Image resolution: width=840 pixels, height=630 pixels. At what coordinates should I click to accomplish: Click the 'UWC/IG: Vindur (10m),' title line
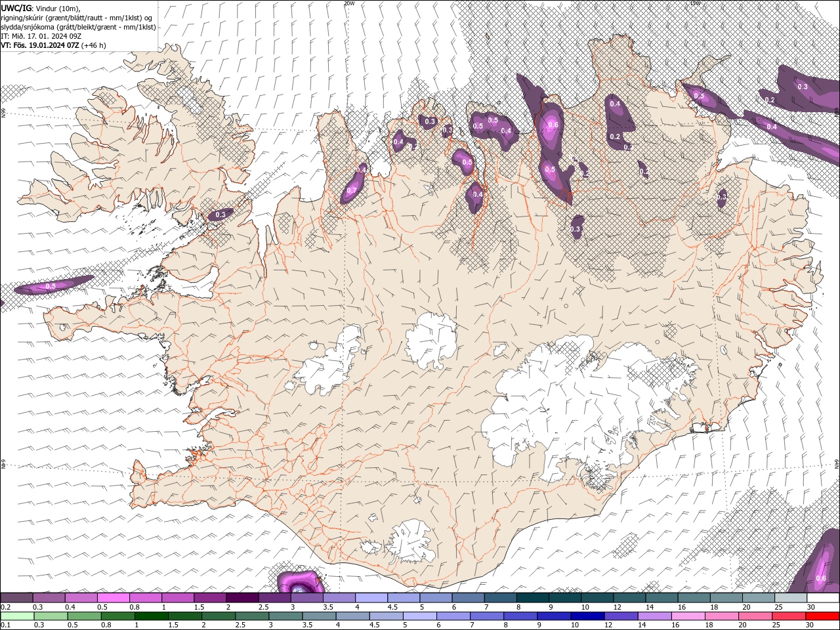(x=41, y=8)
